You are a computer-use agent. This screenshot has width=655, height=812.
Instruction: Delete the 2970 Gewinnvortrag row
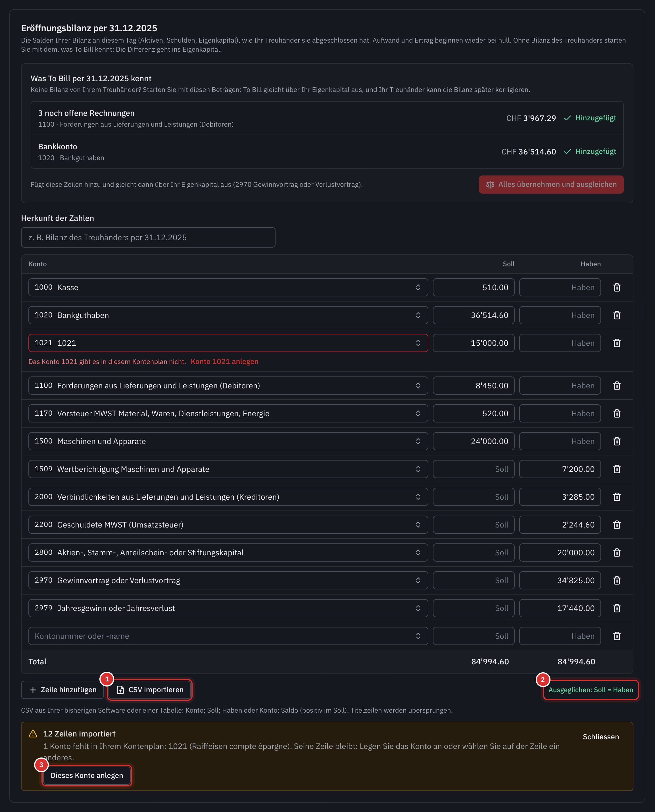(x=617, y=580)
